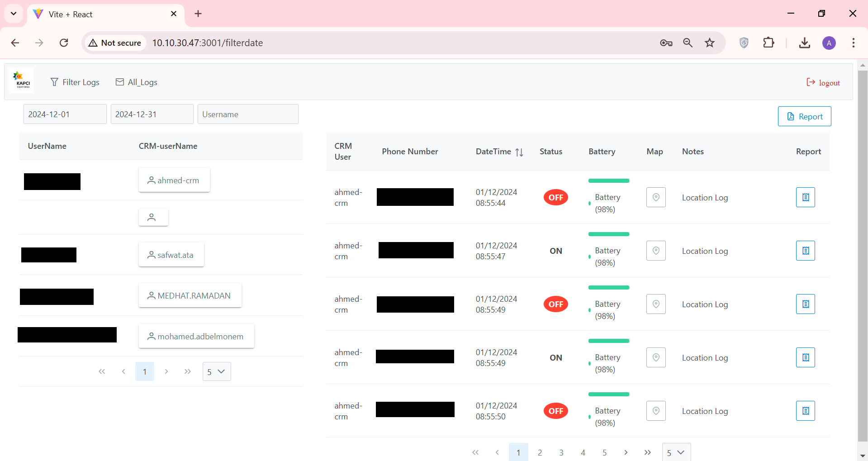Open Chrome downloads via toolbar icon

804,43
